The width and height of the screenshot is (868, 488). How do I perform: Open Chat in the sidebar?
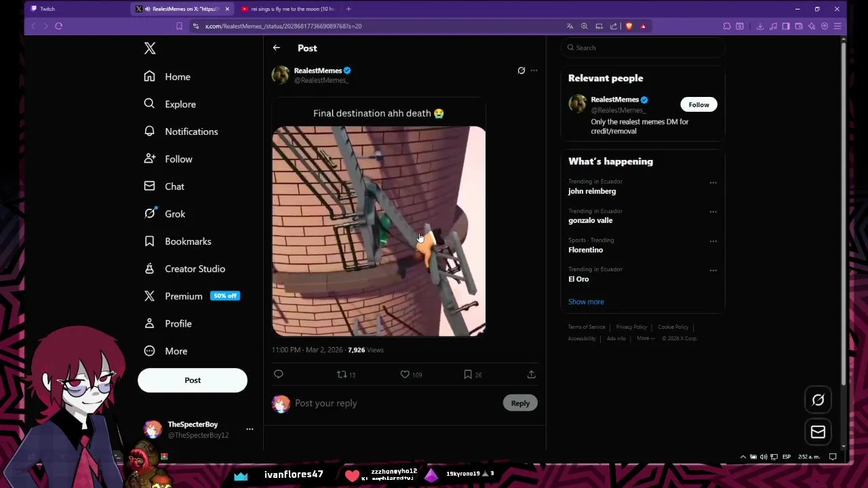(164, 186)
